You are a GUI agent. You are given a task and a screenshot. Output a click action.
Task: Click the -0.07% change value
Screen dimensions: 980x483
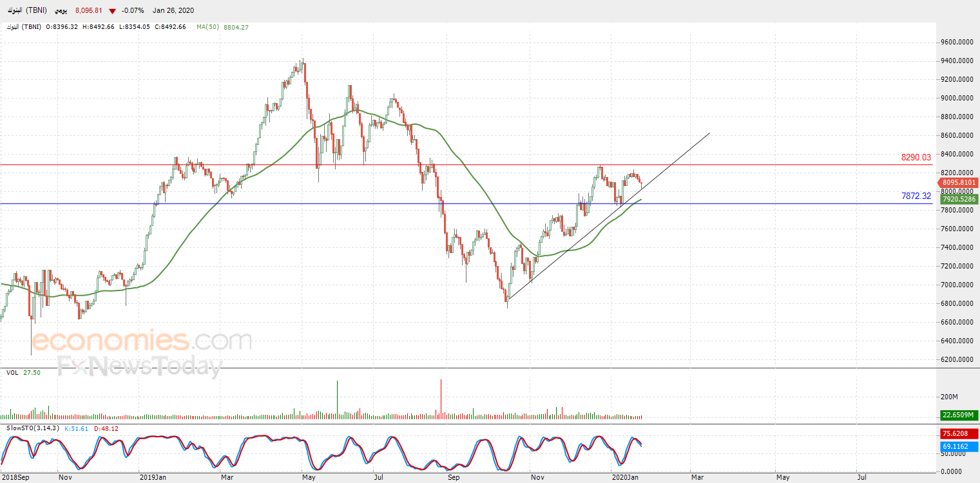[x=133, y=11]
